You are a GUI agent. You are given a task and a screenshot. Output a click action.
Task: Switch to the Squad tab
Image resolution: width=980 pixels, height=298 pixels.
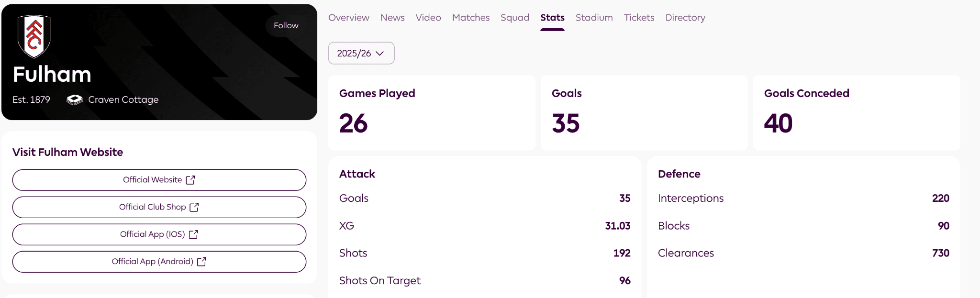click(x=514, y=17)
